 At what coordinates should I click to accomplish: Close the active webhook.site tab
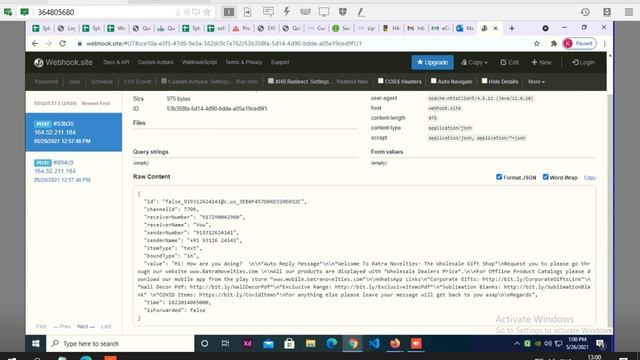(496, 28)
